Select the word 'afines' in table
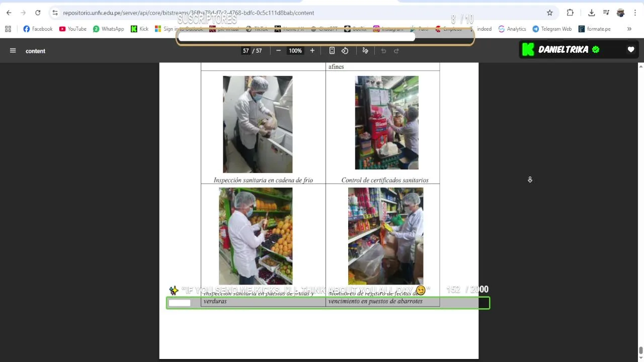This screenshot has height=362, width=644. coord(336,66)
